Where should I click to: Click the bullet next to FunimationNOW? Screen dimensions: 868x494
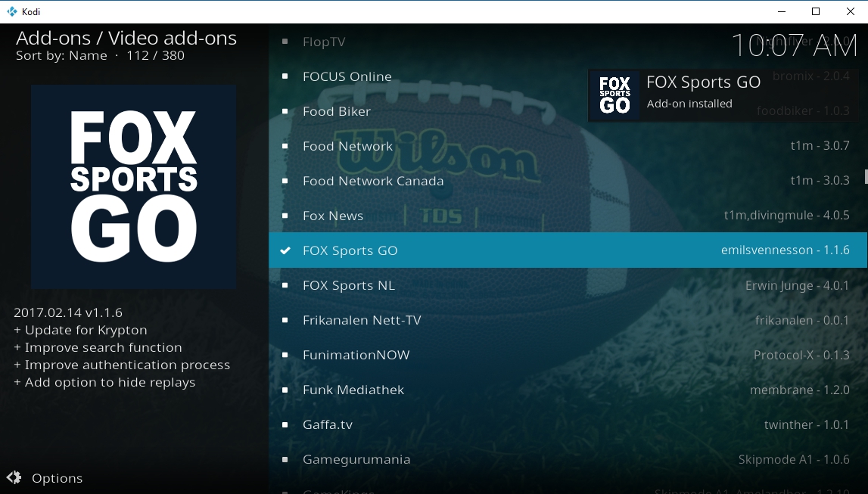[x=285, y=355]
